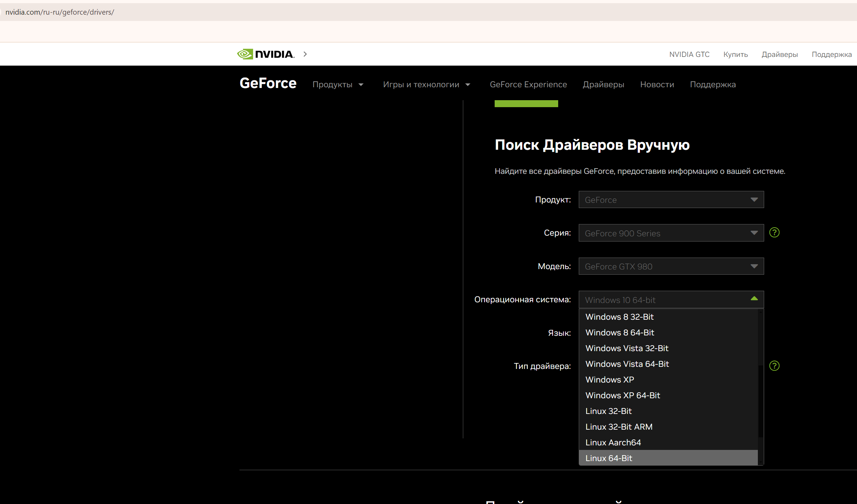Open the Продукт GeForce dropdown
Image resolution: width=857 pixels, height=504 pixels.
coord(671,200)
